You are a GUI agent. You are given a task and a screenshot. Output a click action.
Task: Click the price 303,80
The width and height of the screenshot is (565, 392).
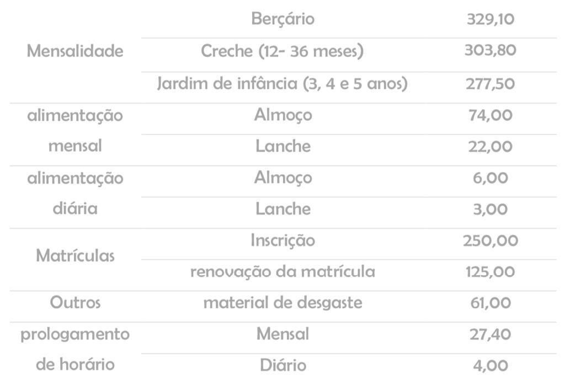(490, 50)
